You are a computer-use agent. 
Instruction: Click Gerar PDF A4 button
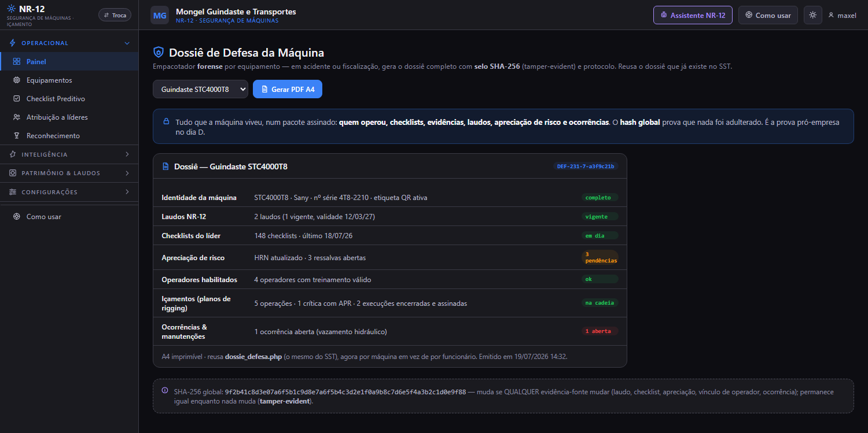pyautogui.click(x=288, y=89)
